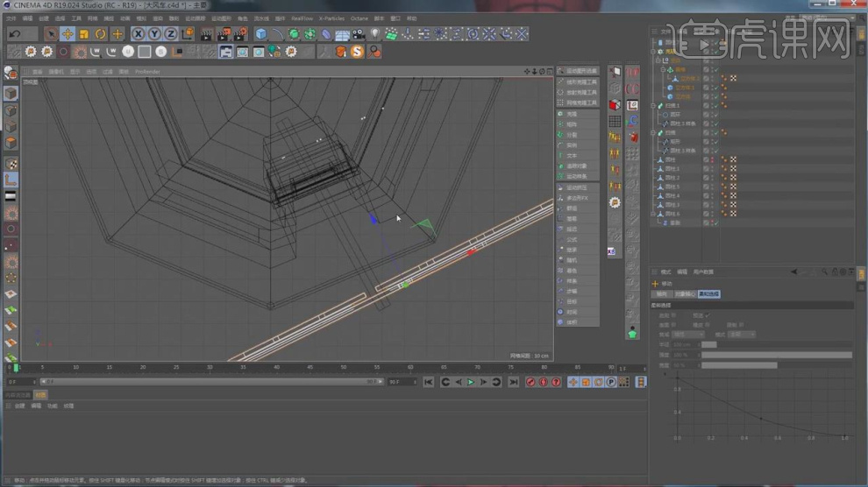Click the ProRender viewport menu
The image size is (868, 487).
click(147, 72)
